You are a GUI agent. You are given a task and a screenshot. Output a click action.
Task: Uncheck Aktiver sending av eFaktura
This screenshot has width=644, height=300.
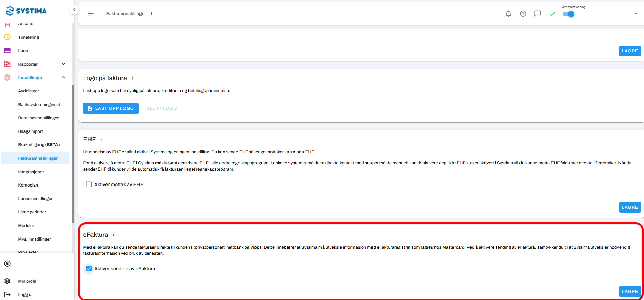(89, 269)
